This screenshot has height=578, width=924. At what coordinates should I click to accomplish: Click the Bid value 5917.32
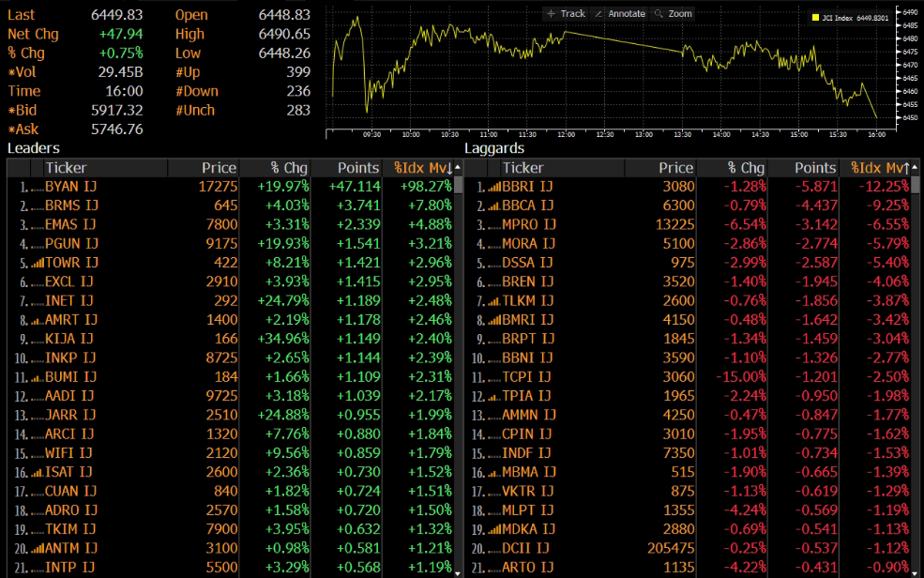coord(116,110)
